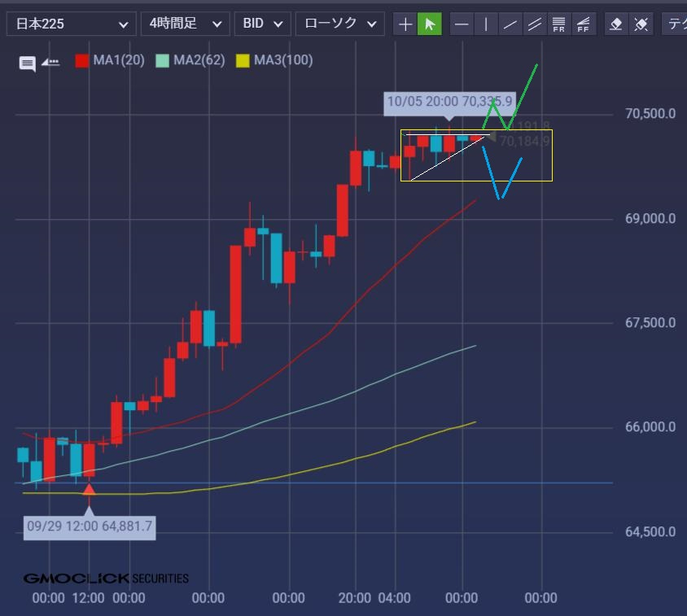Viewport: 687px width, 616px height.
Task: Pick the FR Fibonacci retracement tool
Action: pyautogui.click(x=558, y=24)
